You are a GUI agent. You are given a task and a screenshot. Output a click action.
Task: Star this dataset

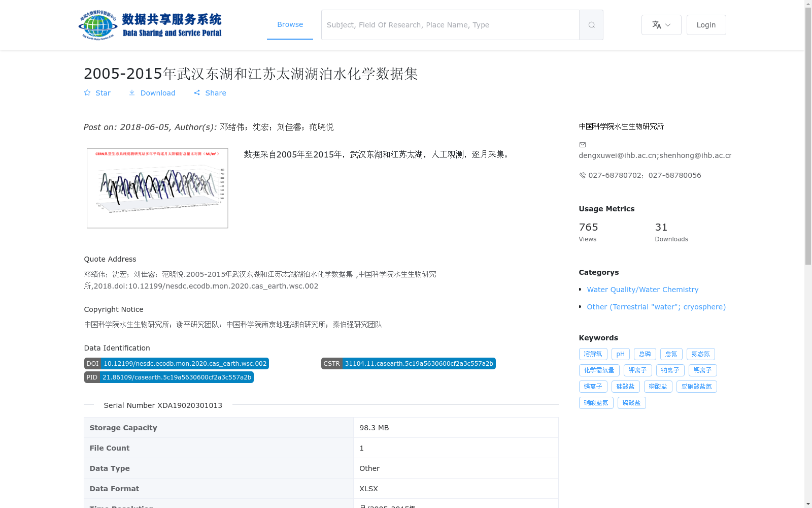pyautogui.click(x=97, y=93)
